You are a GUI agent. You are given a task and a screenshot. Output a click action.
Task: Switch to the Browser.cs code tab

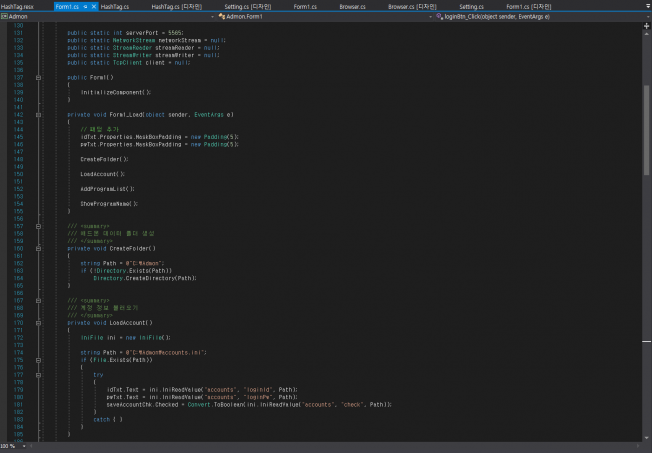[x=352, y=7]
